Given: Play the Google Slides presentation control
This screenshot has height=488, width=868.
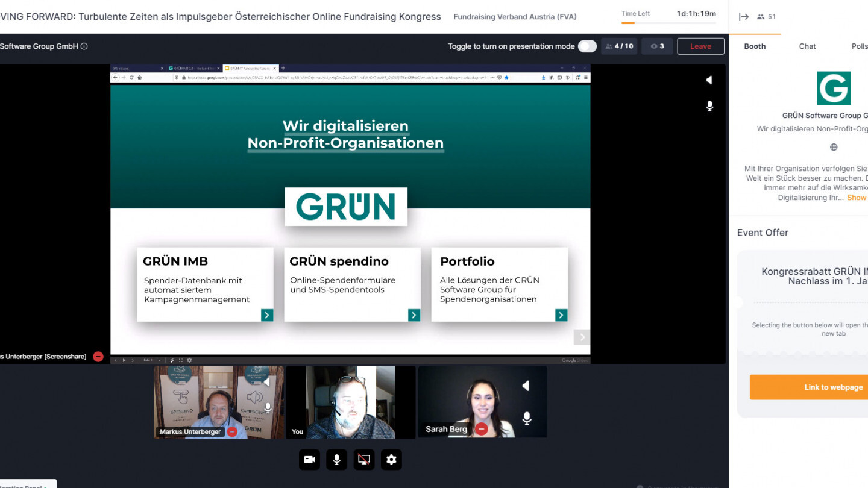Looking at the screenshot, I should 124,360.
